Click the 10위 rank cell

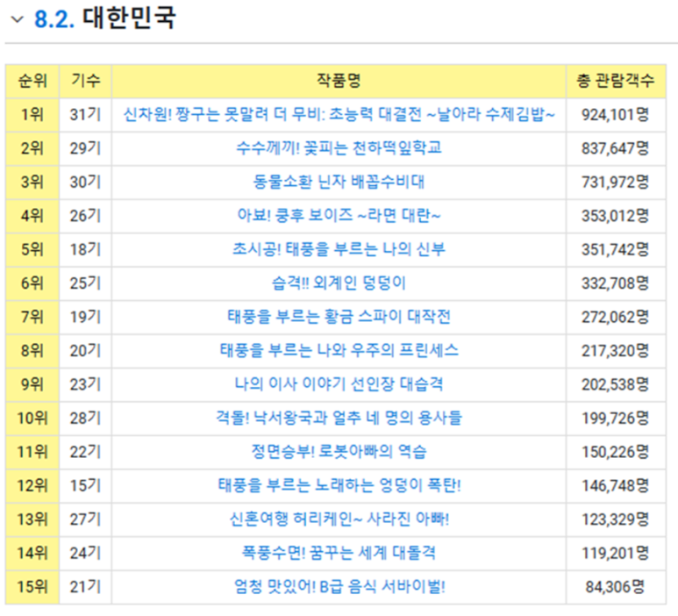tap(32, 418)
